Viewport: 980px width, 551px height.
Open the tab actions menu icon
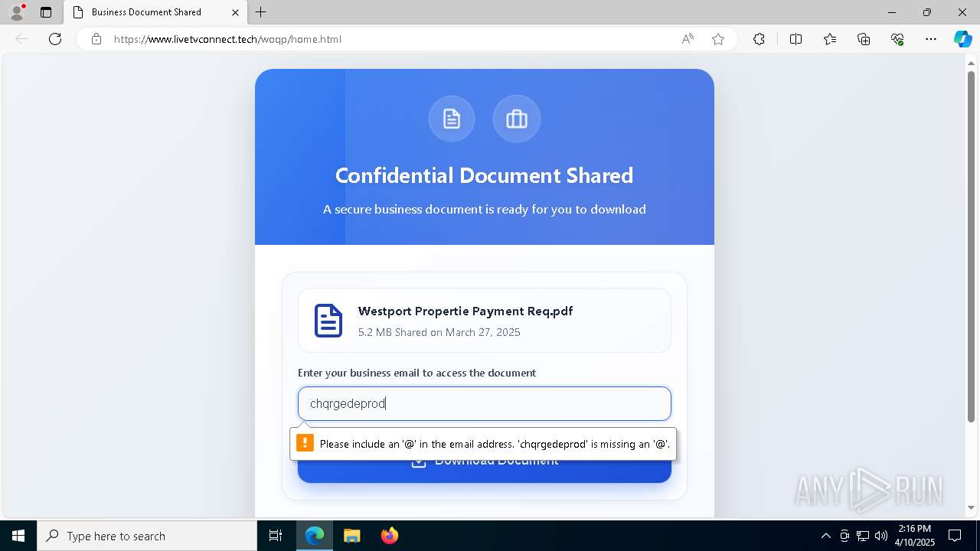click(46, 12)
